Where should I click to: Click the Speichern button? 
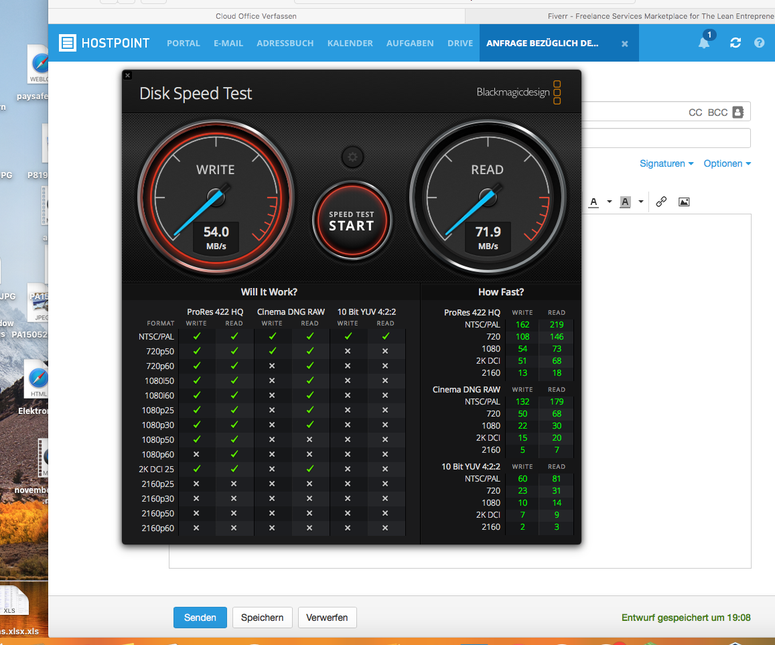(x=262, y=617)
